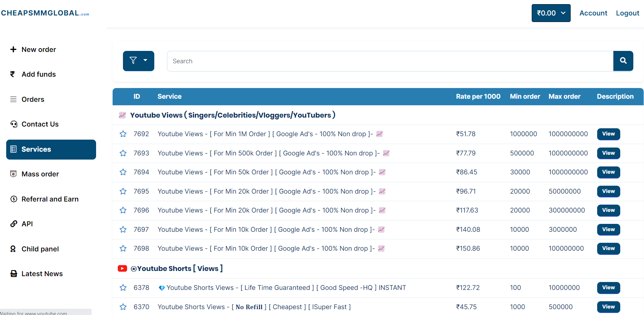Expand the ₹0.00 balance dropdown
This screenshot has height=315, width=644.
coord(551,13)
